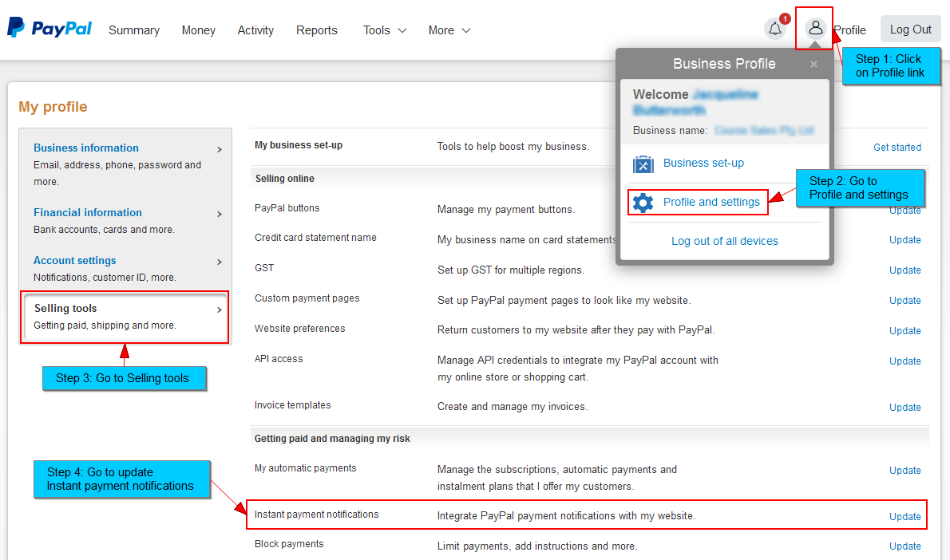Expand Selling tools chevron arrow
The image size is (950, 560).
(220, 310)
